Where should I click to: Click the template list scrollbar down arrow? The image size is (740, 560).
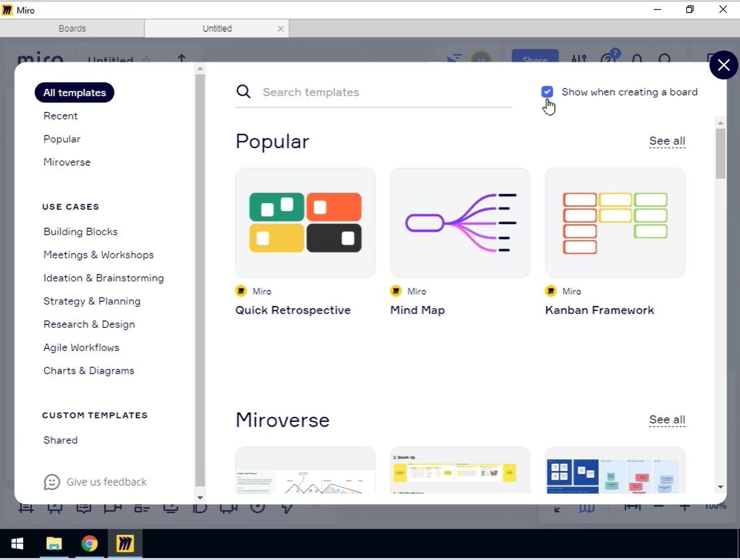[x=720, y=487]
